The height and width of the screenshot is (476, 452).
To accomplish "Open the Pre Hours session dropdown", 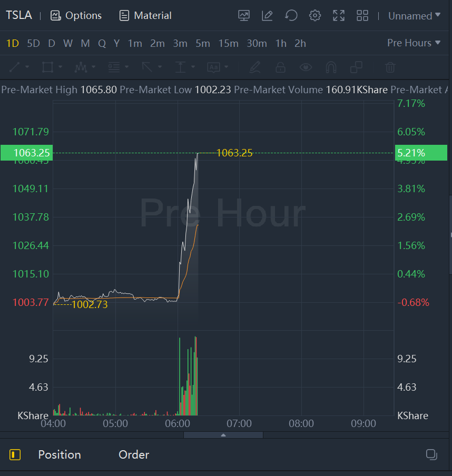I will pyautogui.click(x=414, y=43).
